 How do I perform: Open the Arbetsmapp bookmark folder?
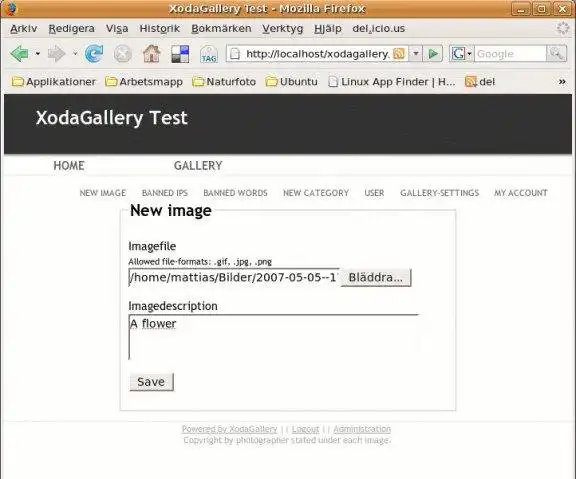144,82
